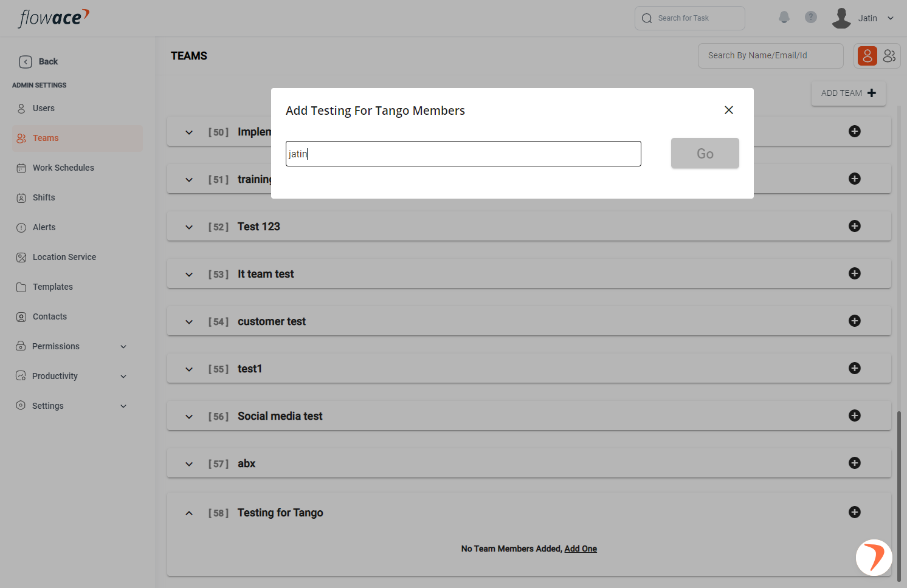Click the Templates folder icon

point(21,287)
